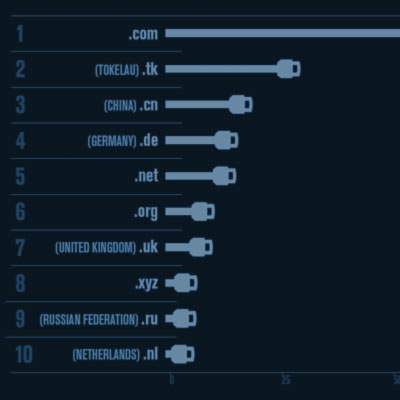
Task: Click the cable plug icon on .cn bar
Action: click(241, 104)
